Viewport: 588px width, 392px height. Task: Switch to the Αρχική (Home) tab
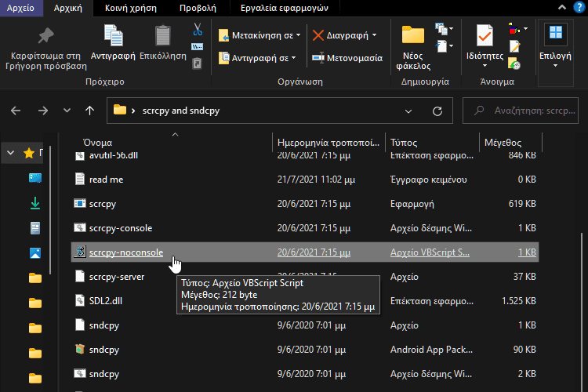pyautogui.click(x=68, y=8)
